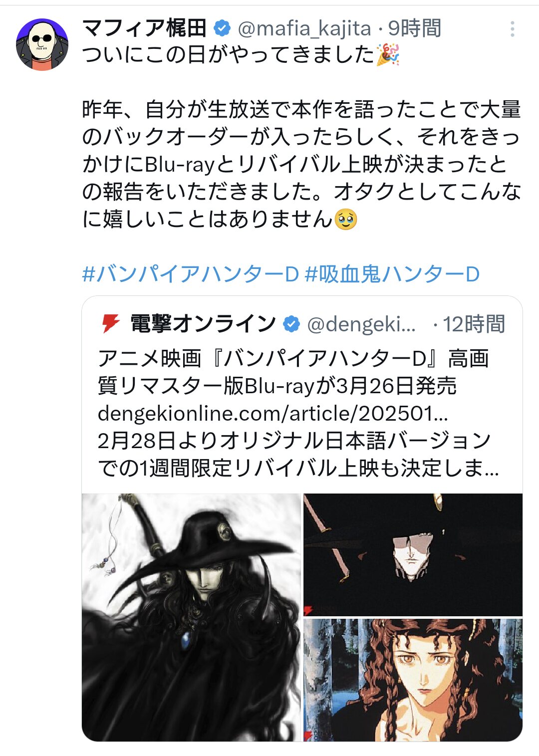View the curly-haired woman anime still
Screen dimensions: 539x756
413,680
